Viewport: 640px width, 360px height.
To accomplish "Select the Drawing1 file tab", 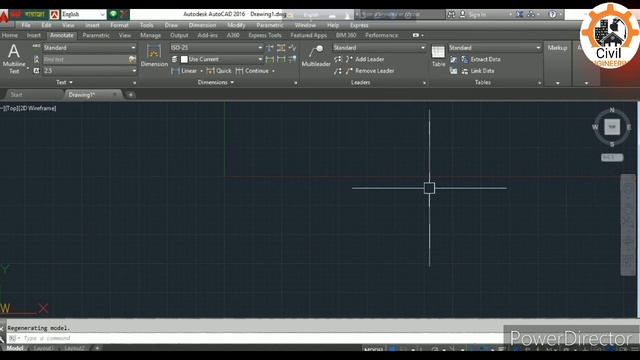I will click(x=93, y=95).
